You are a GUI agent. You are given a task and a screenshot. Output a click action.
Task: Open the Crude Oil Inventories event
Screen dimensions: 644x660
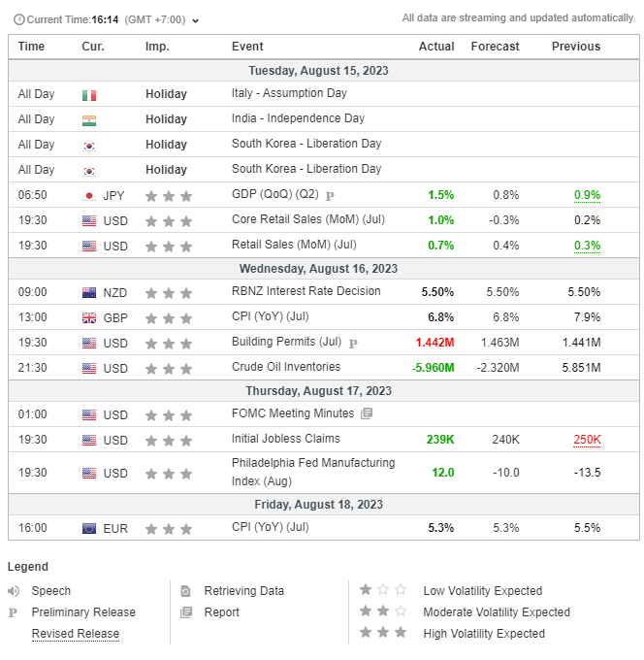286,367
